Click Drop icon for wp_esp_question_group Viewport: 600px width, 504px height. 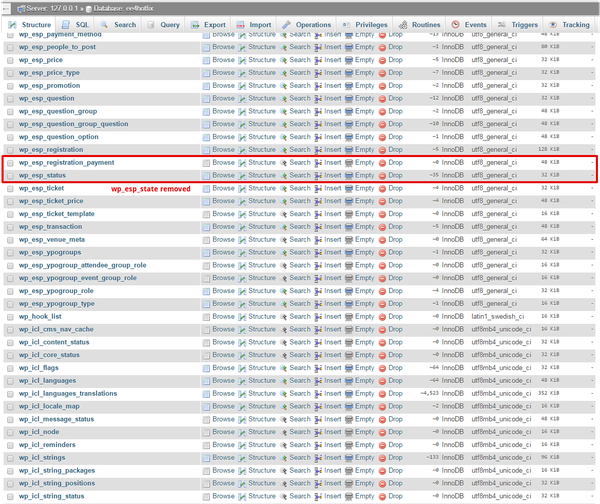coord(382,112)
